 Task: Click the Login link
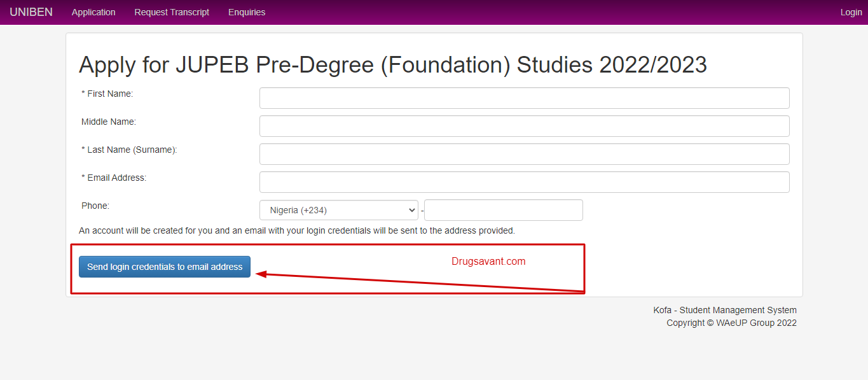[x=850, y=12]
